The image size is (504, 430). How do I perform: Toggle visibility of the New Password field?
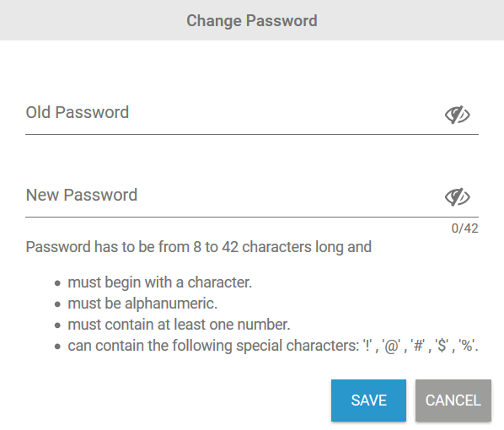point(457,196)
